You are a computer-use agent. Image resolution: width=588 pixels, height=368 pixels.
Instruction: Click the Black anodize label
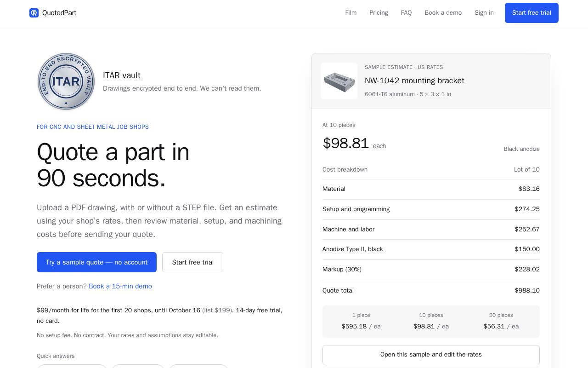(521, 149)
